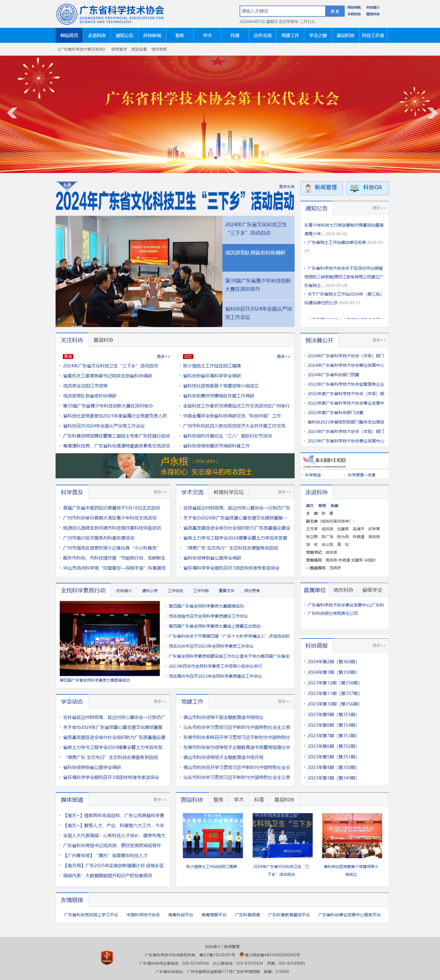
Task: Click 更多 next to 通知公告
Action: click(x=379, y=208)
